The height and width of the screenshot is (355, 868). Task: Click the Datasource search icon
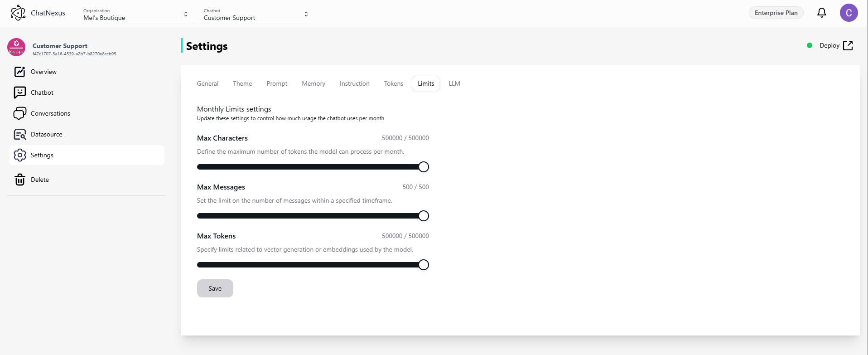tap(20, 134)
